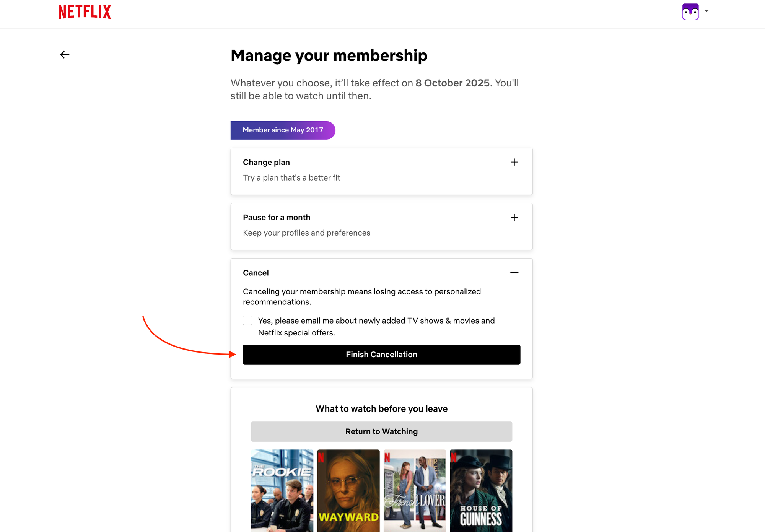This screenshot has width=765, height=532.
Task: Expand Pause for a month section
Action: pos(514,218)
